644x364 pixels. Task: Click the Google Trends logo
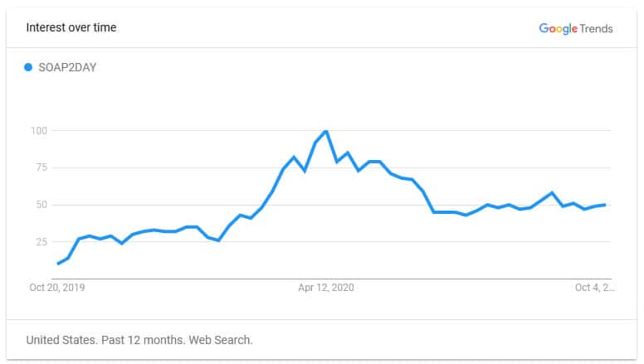pos(576,29)
